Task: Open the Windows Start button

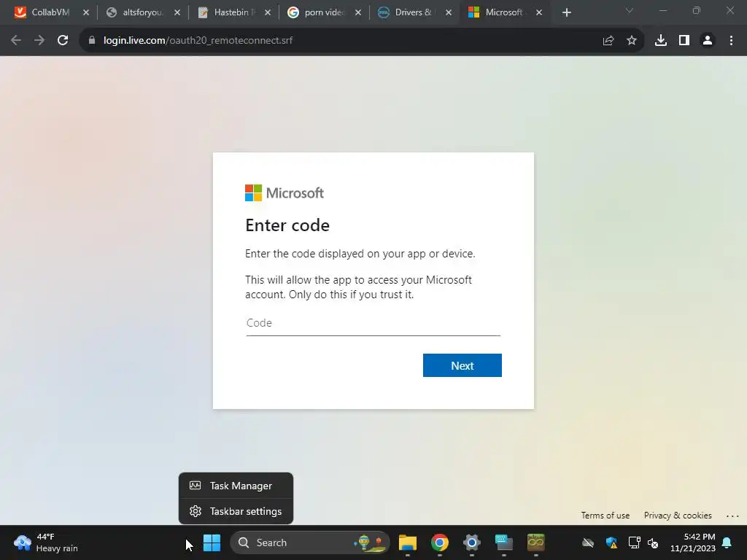Action: coord(212,542)
